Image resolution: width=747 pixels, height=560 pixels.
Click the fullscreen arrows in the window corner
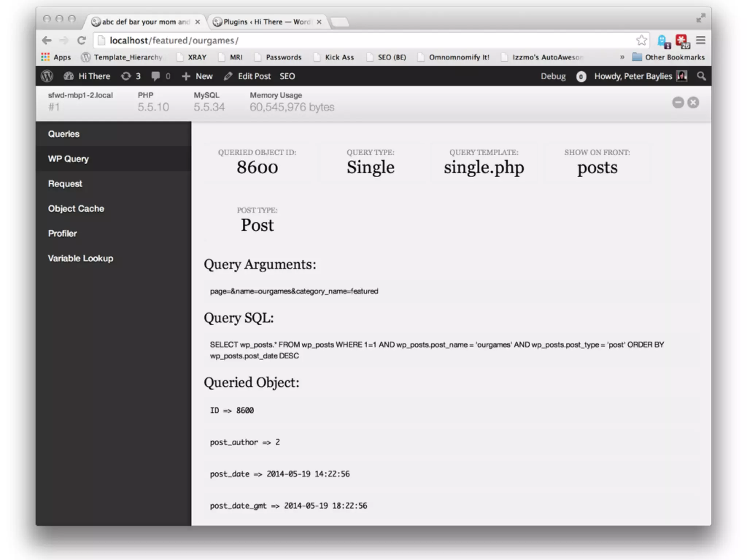pos(701,18)
